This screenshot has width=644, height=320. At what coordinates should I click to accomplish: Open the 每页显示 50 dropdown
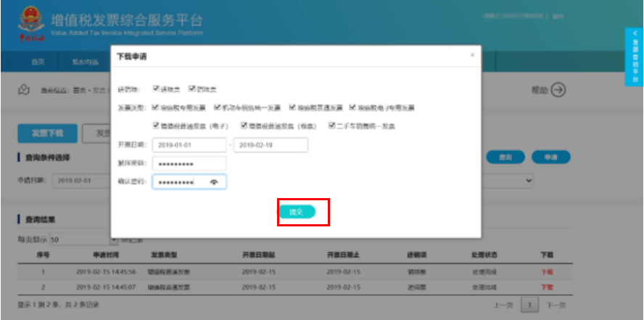pos(83,240)
